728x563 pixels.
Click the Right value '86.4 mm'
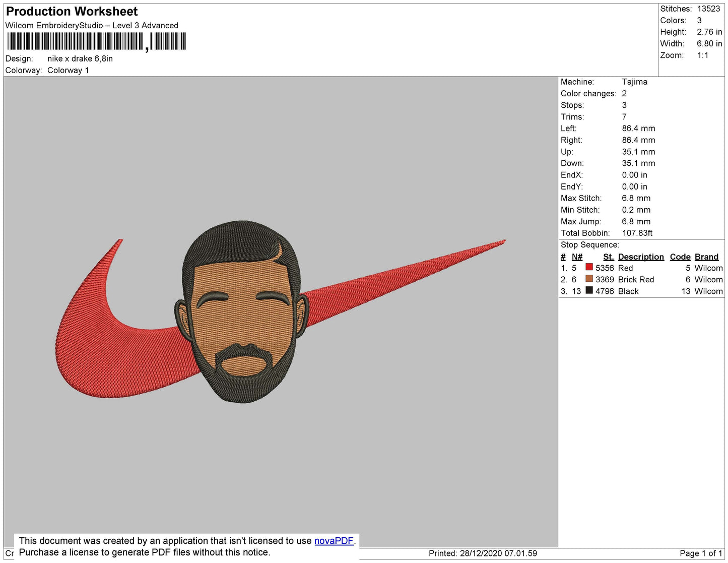(x=638, y=140)
